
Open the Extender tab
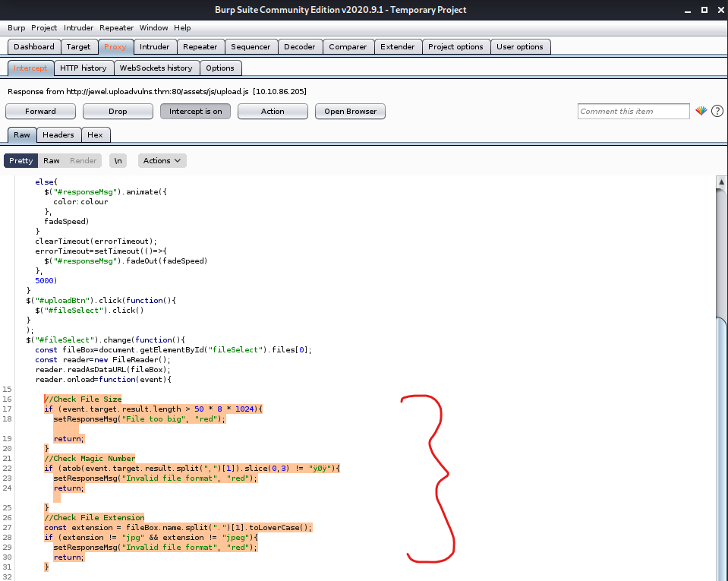(398, 47)
